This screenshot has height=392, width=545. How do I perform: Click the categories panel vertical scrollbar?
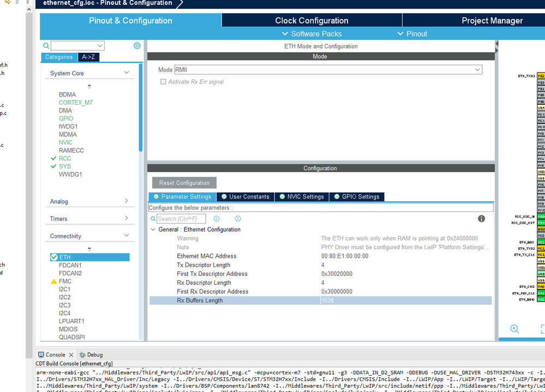click(141, 107)
